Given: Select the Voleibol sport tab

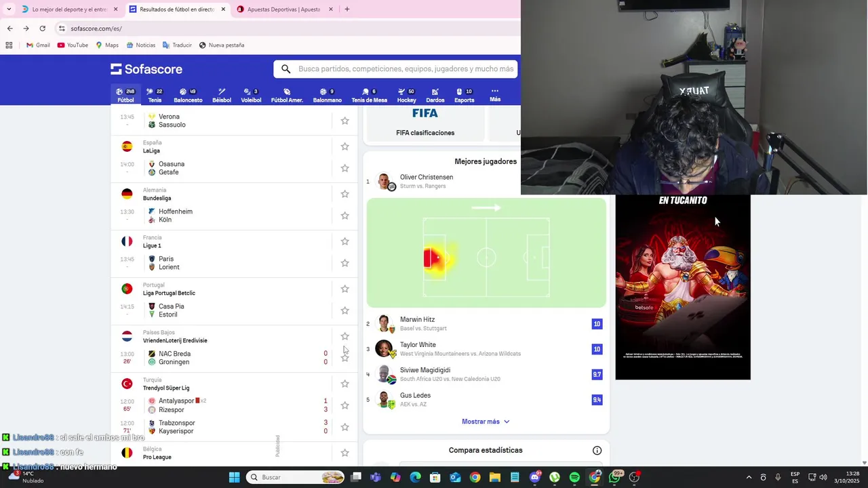Looking at the screenshot, I should click(x=251, y=95).
